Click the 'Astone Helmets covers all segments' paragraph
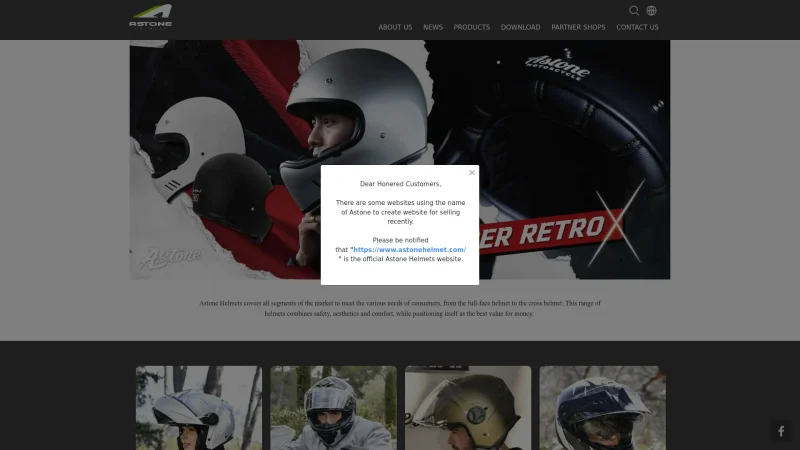The image size is (800, 450). [399, 308]
